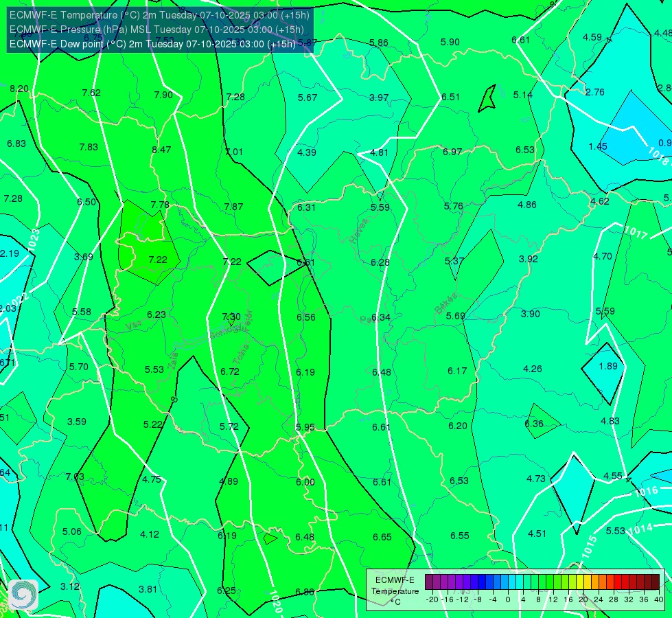Click the 2.76 temperature value
Image resolution: width=672 pixels, height=618 pixels.
595,92
